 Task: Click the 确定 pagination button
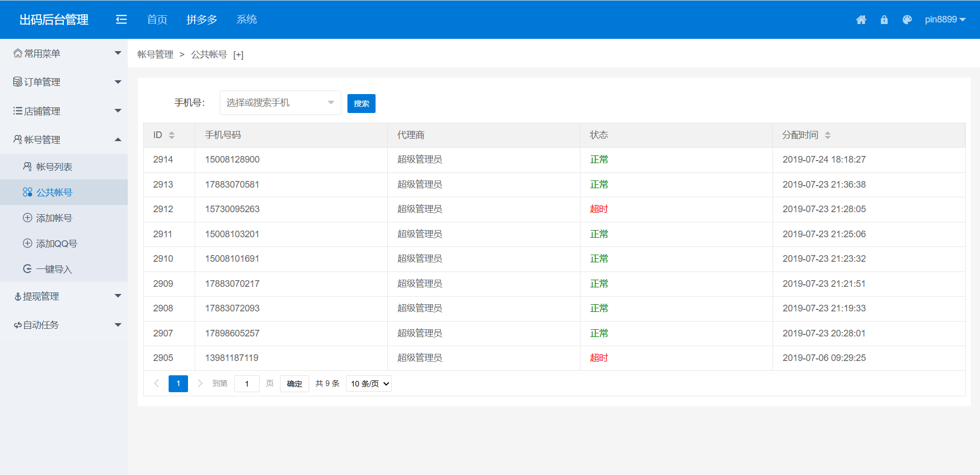(294, 383)
